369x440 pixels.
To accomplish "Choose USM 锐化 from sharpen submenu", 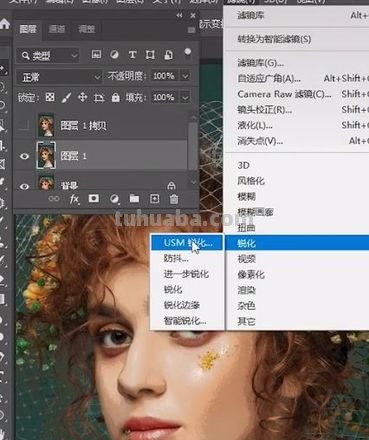I will pyautogui.click(x=187, y=243).
